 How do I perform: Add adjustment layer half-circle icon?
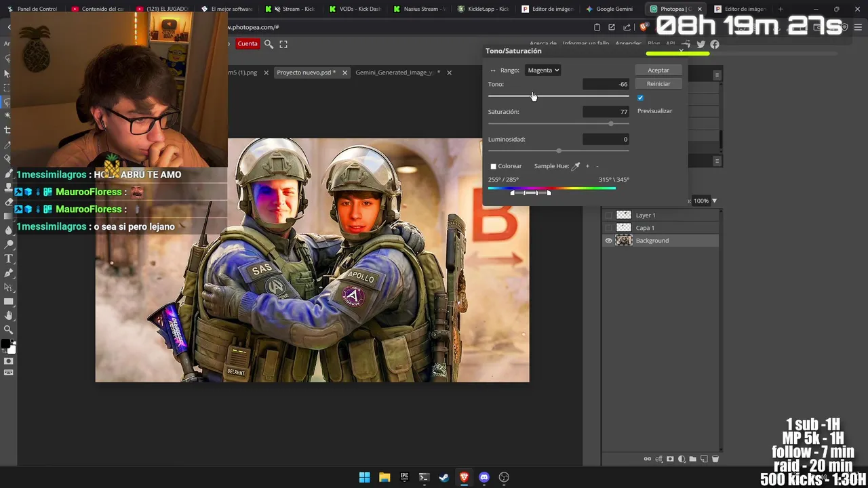click(682, 459)
